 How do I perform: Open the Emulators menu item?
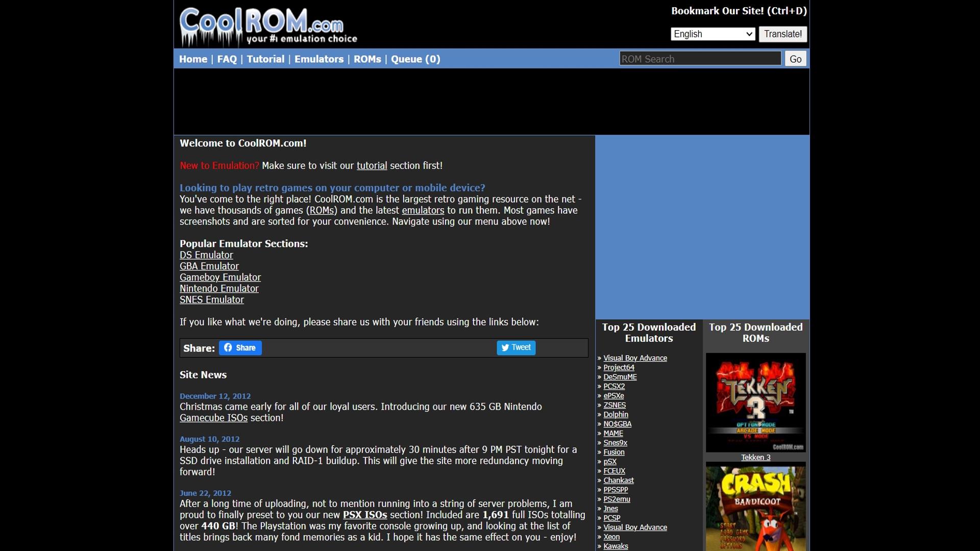point(319,59)
